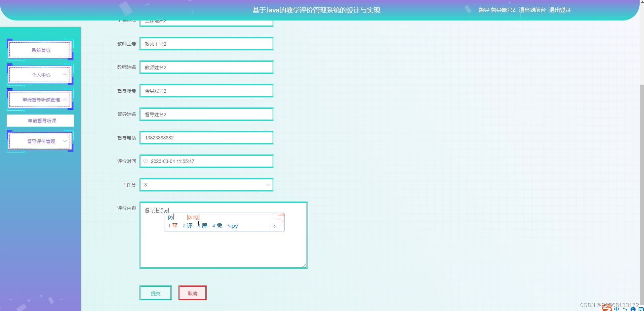Collapse the 申请督导听课管理 menu
Image resolution: width=644 pixels, height=311 pixels.
40,100
